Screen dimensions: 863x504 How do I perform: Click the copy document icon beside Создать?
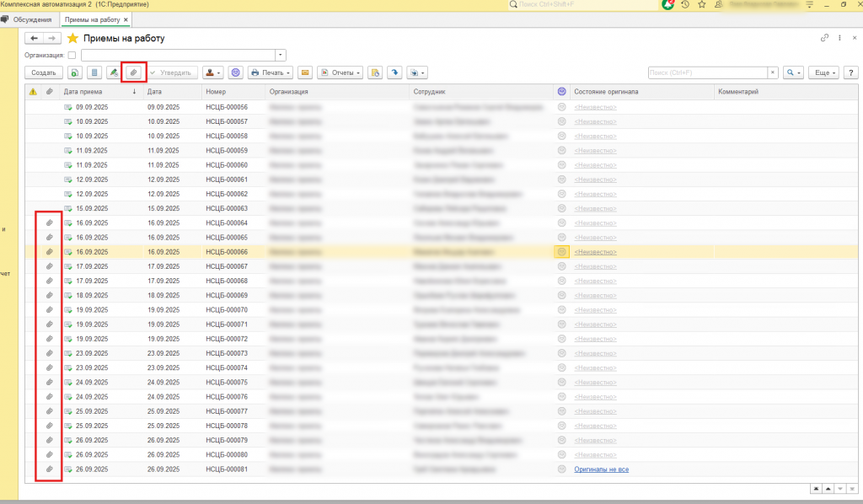coord(75,72)
